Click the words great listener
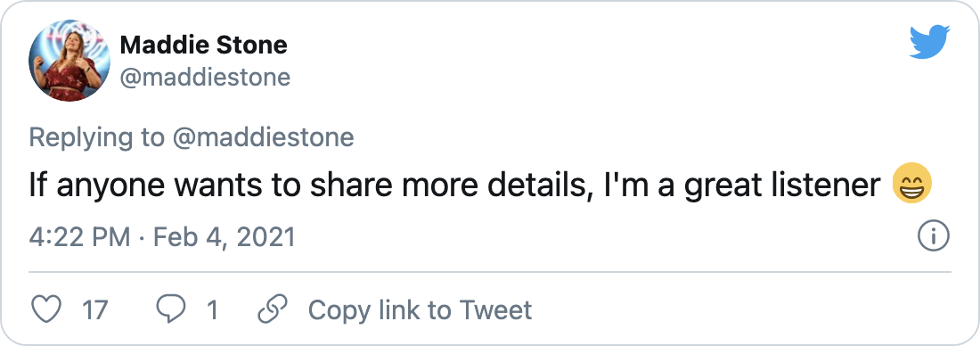The width and height of the screenshot is (980, 346). pyautogui.click(x=782, y=185)
